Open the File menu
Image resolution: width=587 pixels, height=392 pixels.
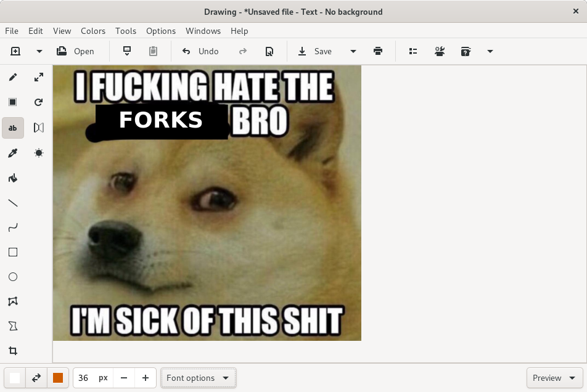pos(12,31)
